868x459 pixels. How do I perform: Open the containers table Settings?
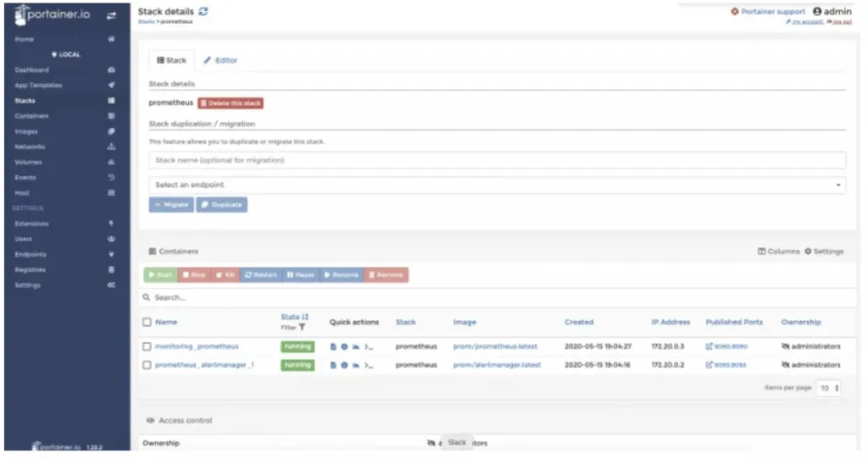point(824,252)
